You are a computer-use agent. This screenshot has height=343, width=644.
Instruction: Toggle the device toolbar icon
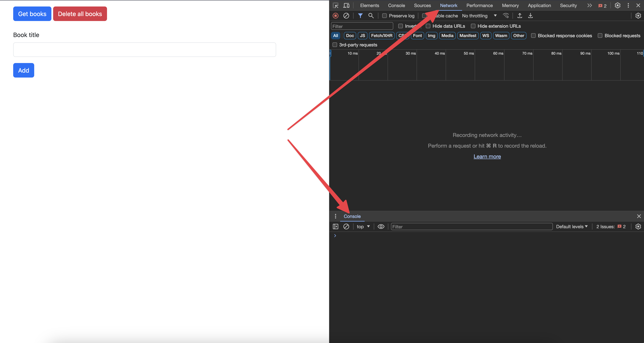(x=346, y=6)
